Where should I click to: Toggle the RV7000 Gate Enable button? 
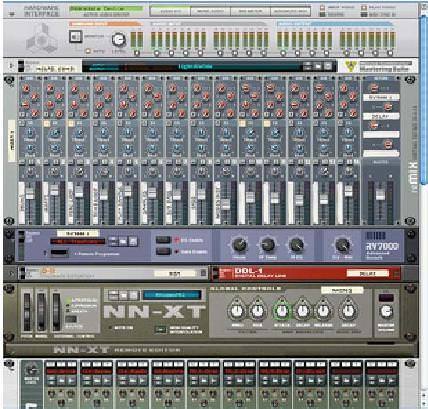click(x=163, y=252)
